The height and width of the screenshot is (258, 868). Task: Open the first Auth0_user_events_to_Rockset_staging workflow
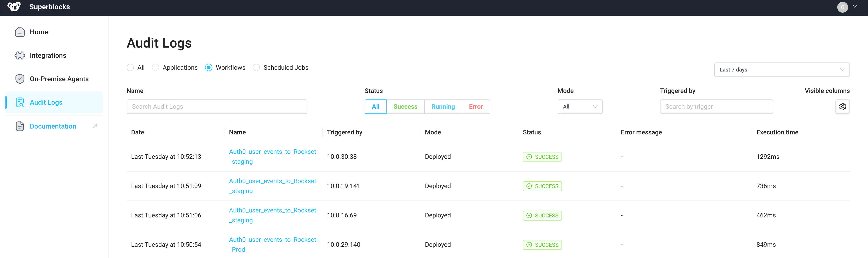(272, 157)
